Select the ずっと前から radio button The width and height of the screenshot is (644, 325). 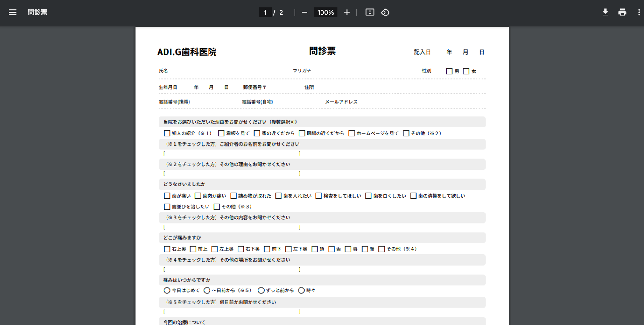pos(261,290)
